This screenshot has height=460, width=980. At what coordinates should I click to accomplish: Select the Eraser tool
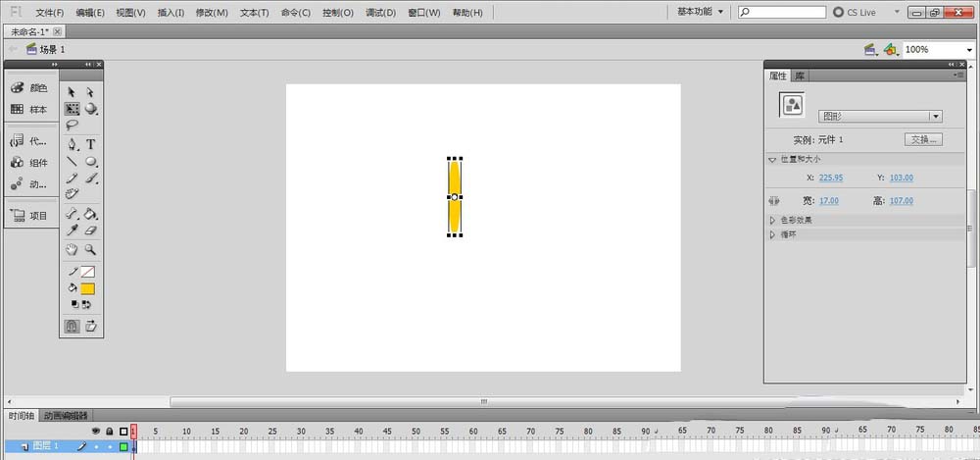pyautogui.click(x=90, y=230)
